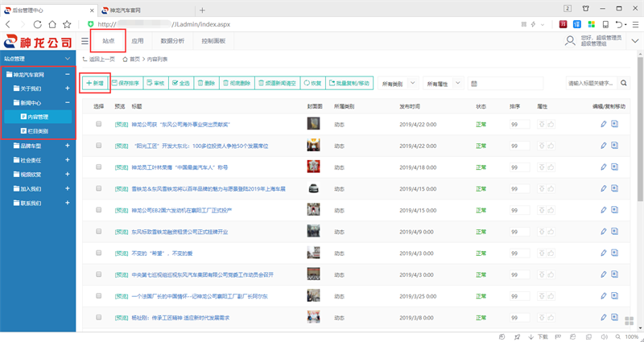Expand the 视频欣赏 tree node
Image resolution: width=644 pixels, height=342 pixels.
click(x=68, y=175)
